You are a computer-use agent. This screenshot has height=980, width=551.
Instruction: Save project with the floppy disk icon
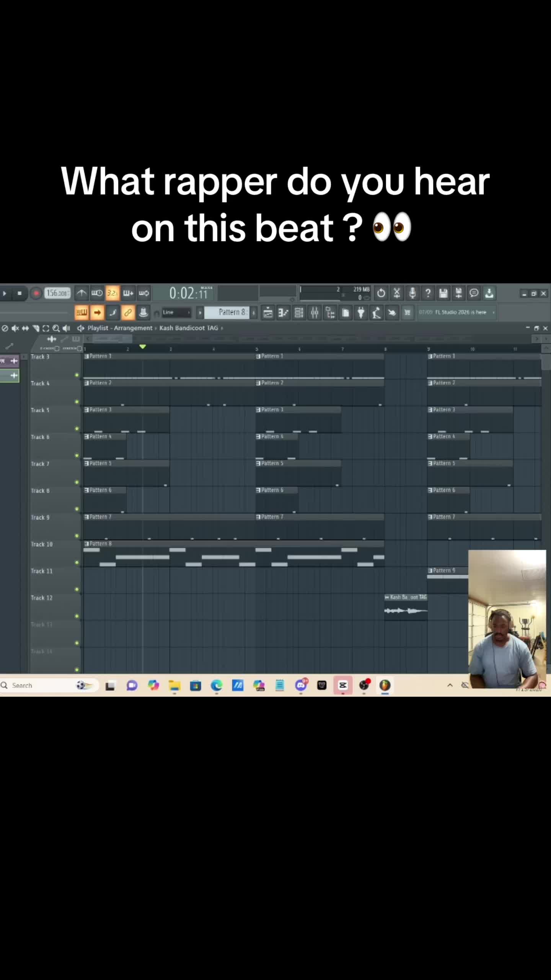click(443, 293)
